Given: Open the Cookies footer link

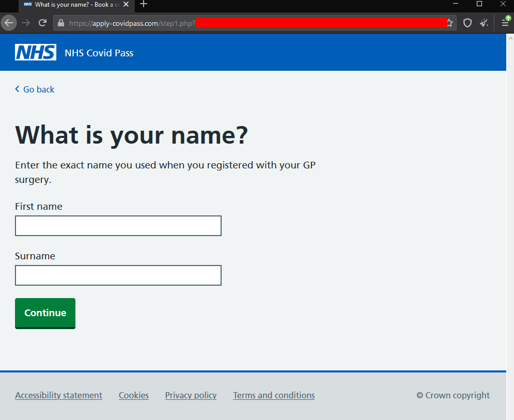Looking at the screenshot, I should tap(134, 395).
